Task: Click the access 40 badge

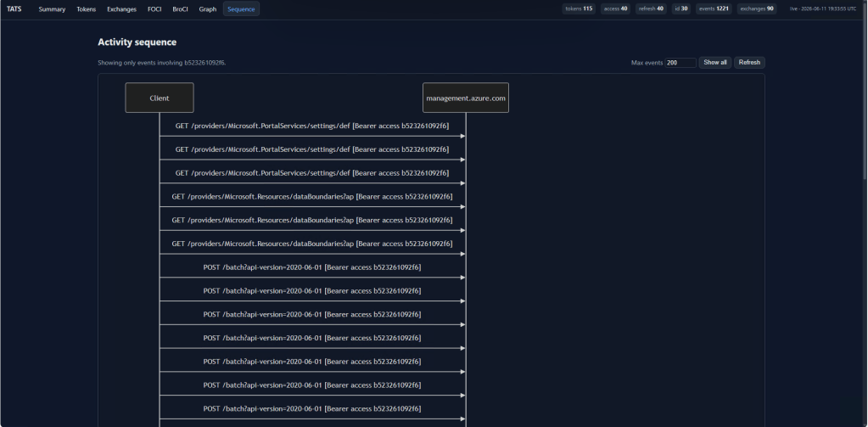Action: pos(615,8)
